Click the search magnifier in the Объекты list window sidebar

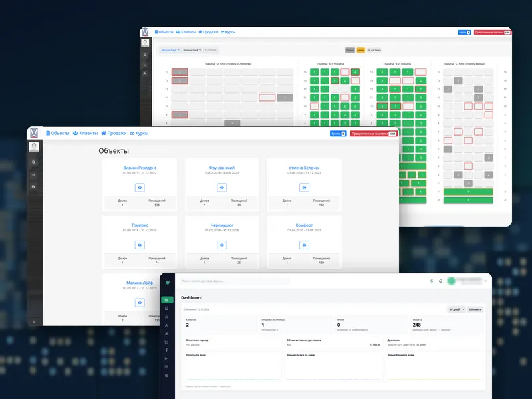pos(34,162)
